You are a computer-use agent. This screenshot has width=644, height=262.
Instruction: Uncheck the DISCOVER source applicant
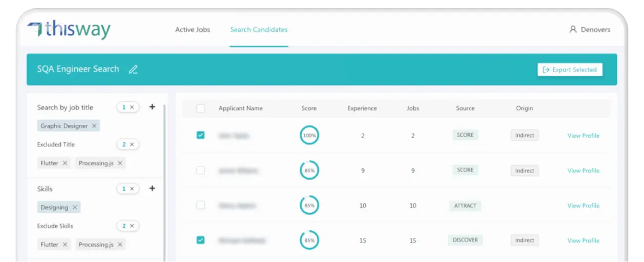click(201, 240)
